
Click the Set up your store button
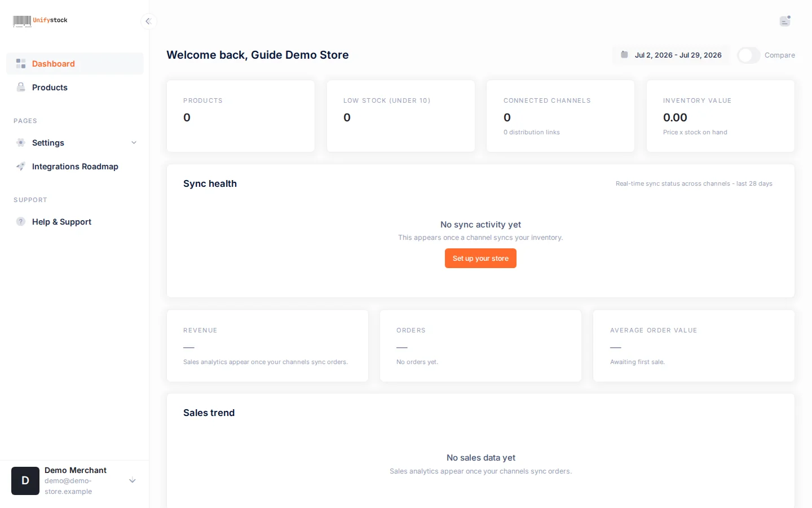tap(480, 259)
